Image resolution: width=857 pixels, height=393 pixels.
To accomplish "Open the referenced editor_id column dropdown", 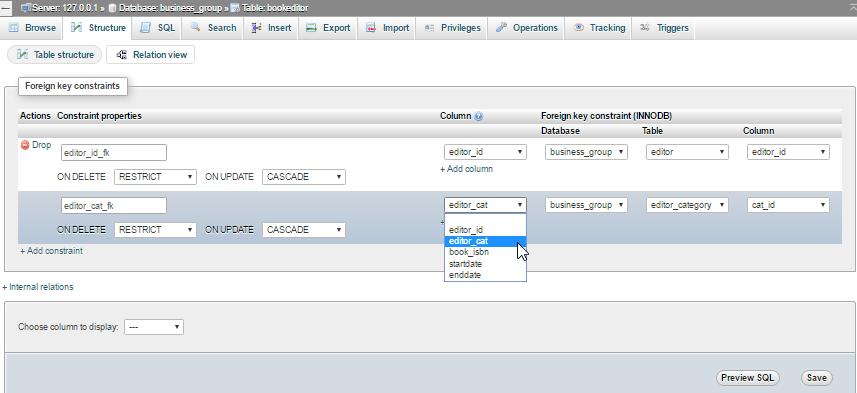I will click(x=788, y=152).
